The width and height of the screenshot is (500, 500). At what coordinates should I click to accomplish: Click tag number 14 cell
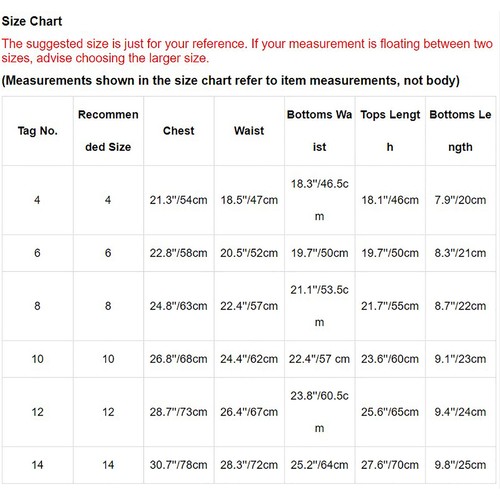coord(38,465)
